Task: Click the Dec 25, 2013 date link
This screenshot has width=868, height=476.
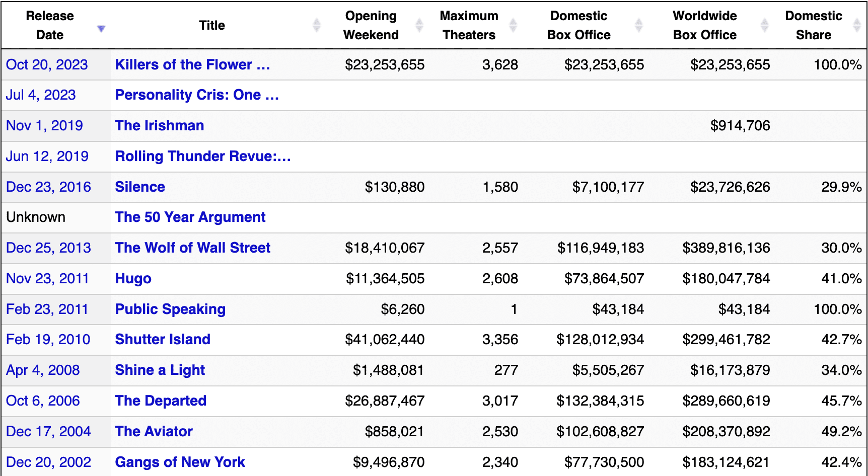Action: click(48, 248)
